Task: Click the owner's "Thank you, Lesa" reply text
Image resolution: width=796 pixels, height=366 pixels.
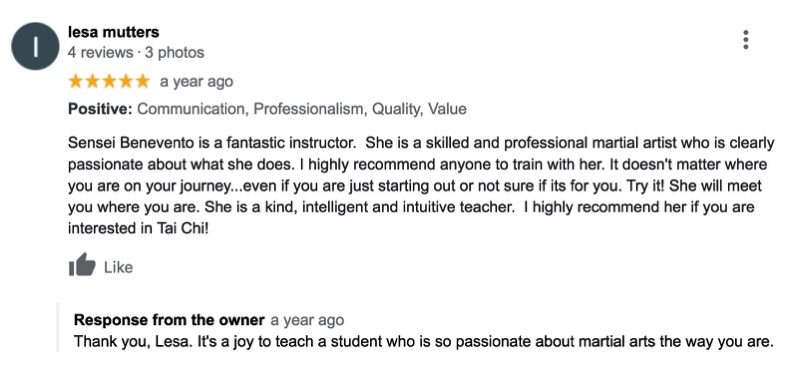Action: click(423, 342)
